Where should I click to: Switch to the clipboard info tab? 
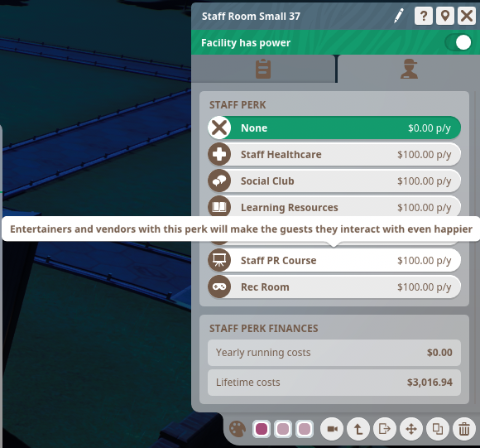point(263,69)
